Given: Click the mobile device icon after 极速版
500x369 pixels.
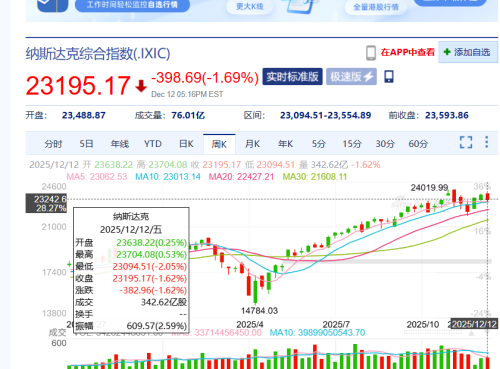Looking at the screenshot, I should click(x=389, y=77).
